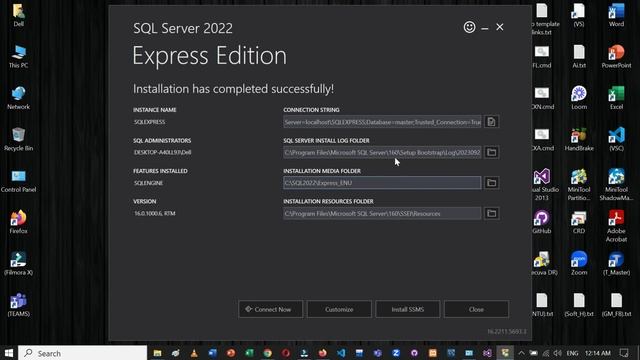The image size is (640, 360).
Task: Select the MiniTool Partition desktop shortcut
Action: [x=579, y=185]
